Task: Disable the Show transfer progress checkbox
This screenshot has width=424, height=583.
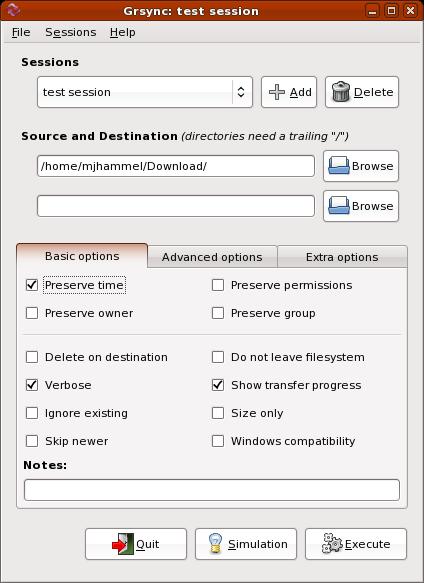Action: coord(218,385)
